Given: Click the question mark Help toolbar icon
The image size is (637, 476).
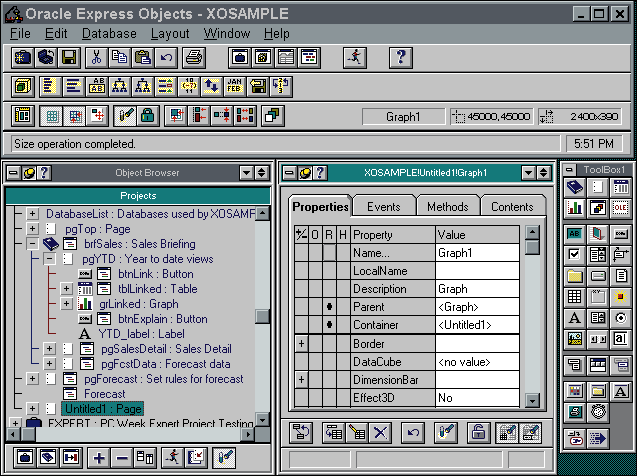Looking at the screenshot, I should [x=401, y=58].
